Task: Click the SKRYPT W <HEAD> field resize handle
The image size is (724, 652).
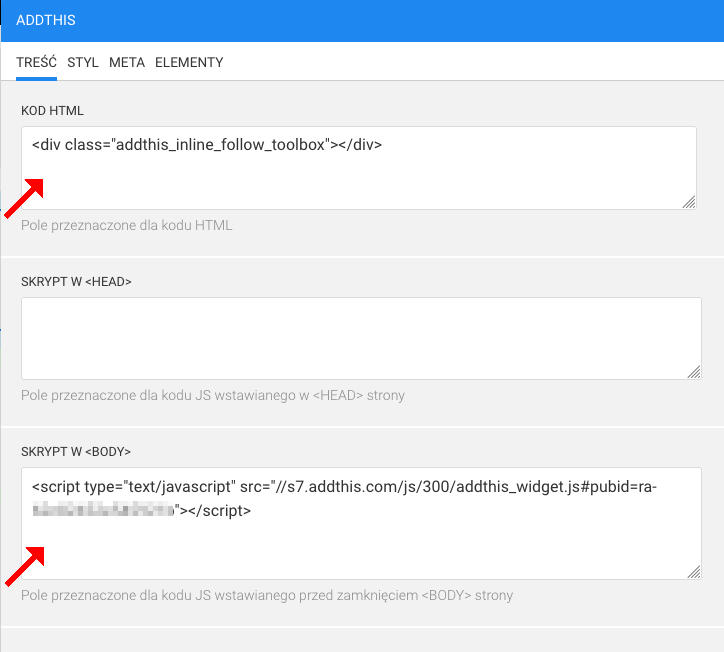Action: pos(694,372)
